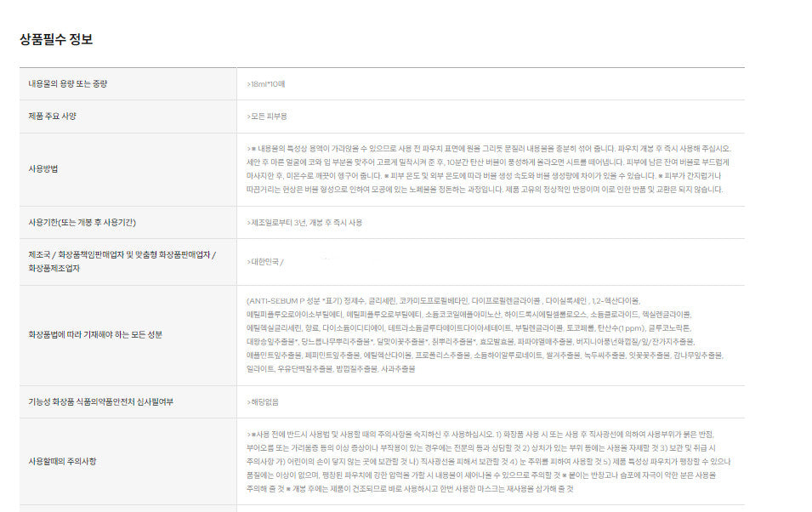Click the usage instructions paragraph in 사용방법 row
Screen dimensions: 812x512
[x=485, y=168]
